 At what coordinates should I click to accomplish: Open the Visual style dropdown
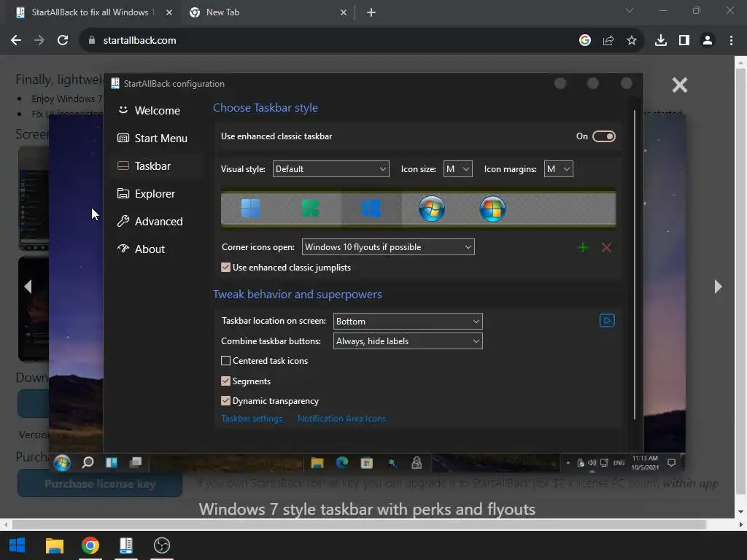[x=330, y=169]
